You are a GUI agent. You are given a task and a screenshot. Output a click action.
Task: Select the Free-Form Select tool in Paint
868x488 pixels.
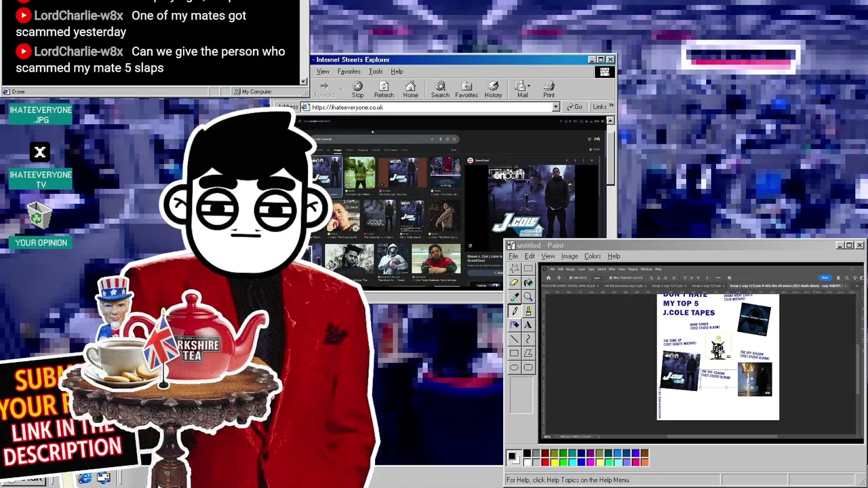[515, 268]
